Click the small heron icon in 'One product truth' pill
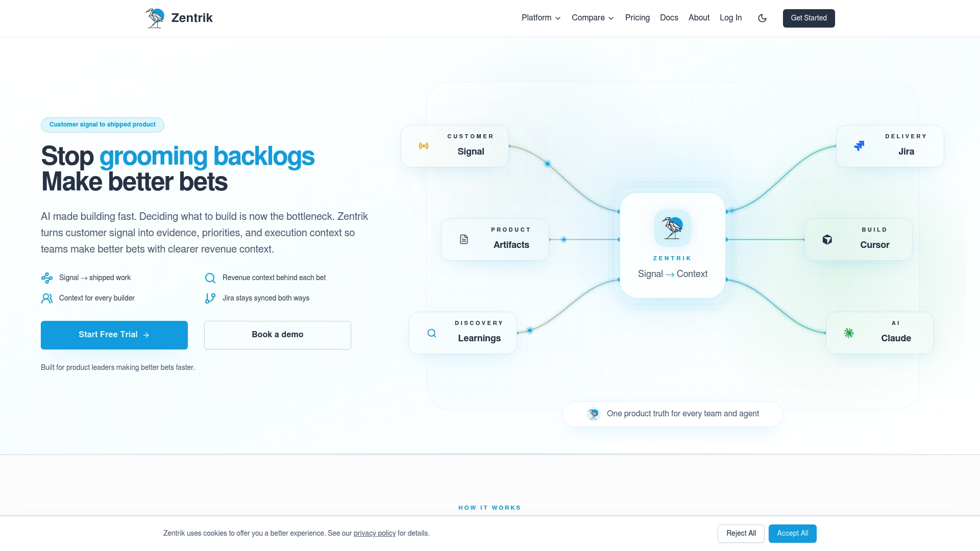980x551 pixels. click(593, 414)
